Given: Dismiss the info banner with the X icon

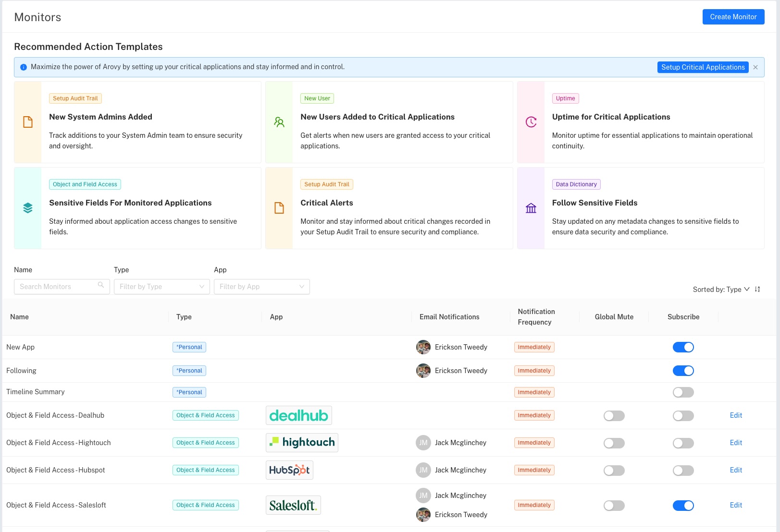Looking at the screenshot, I should pyautogui.click(x=755, y=67).
